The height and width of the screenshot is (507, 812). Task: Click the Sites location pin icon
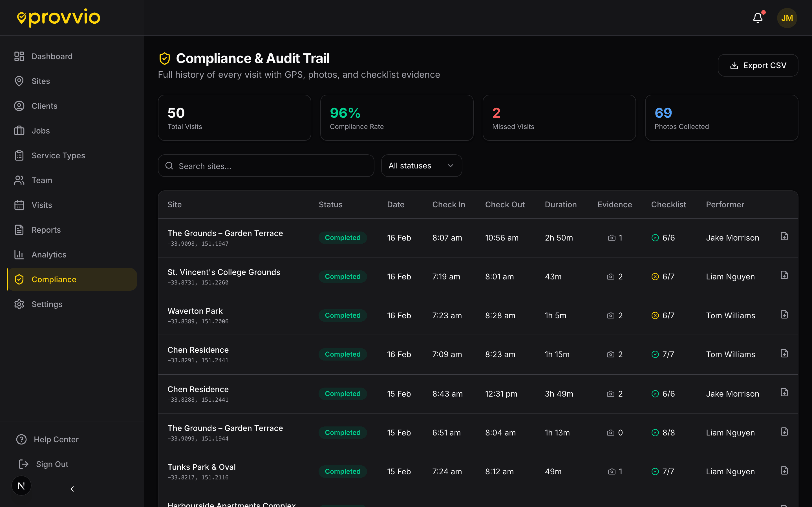19,81
